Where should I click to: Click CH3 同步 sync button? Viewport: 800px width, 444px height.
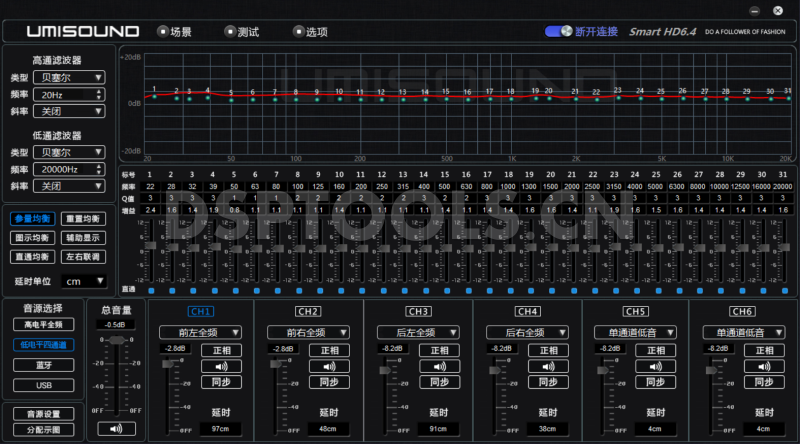tap(439, 382)
